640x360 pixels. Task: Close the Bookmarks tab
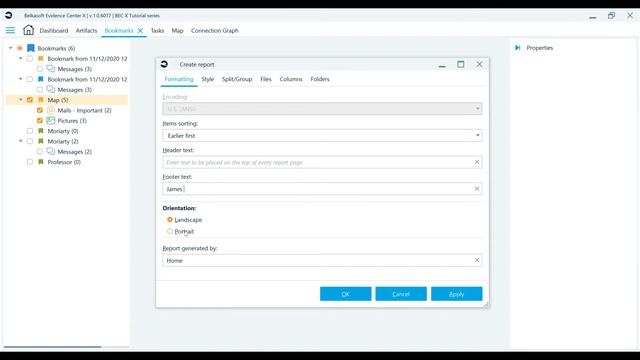140,31
